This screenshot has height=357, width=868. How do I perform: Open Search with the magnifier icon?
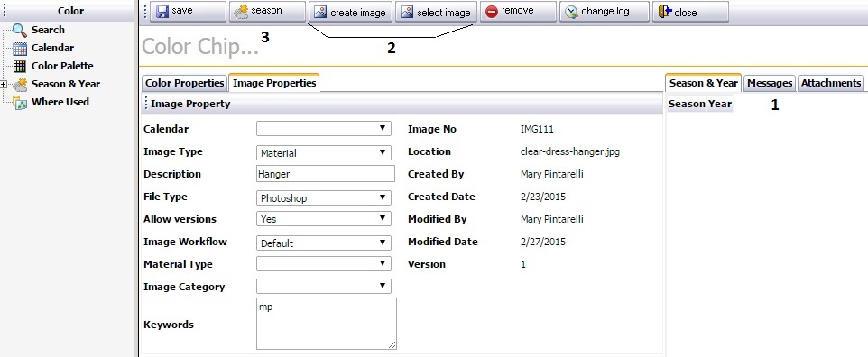pos(20,30)
